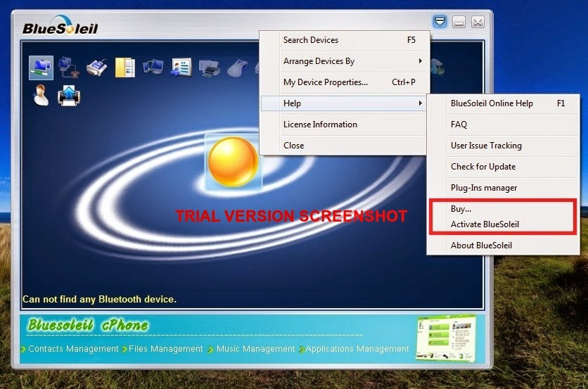Select FAQ in the Help submenu
Image resolution: width=588 pixels, height=389 pixels.
click(x=504, y=125)
